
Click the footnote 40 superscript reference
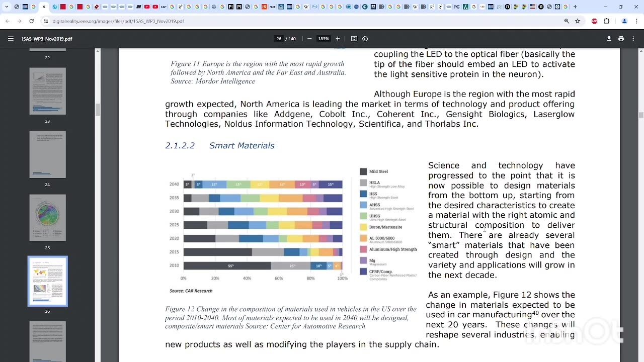tap(535, 313)
